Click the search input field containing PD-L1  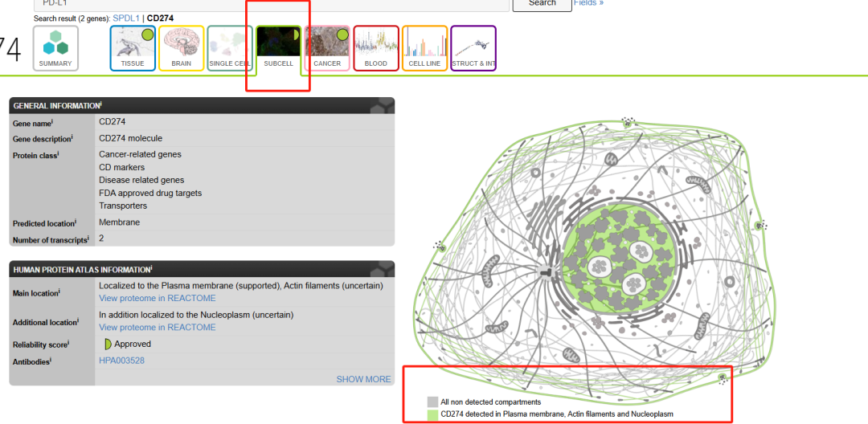pyautogui.click(x=273, y=4)
